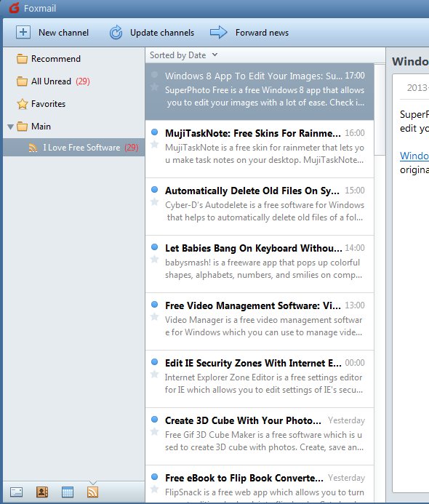Toggle read status dot on Automatically Delete Old Files
The width and height of the screenshot is (429, 504).
pos(155,189)
